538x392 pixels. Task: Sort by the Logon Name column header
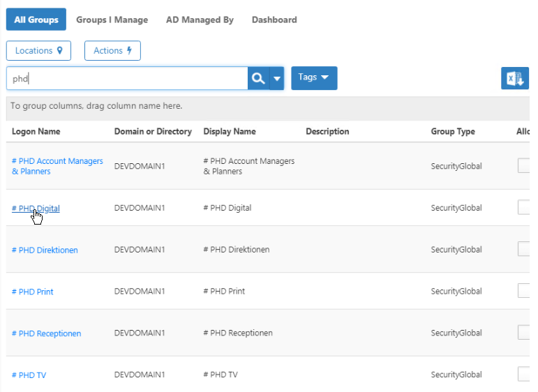point(36,131)
